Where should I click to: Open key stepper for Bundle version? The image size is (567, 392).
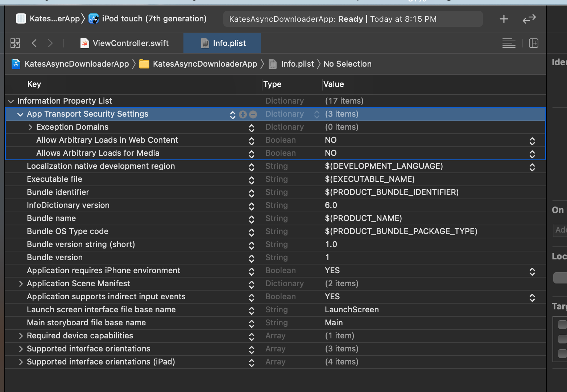click(x=252, y=258)
